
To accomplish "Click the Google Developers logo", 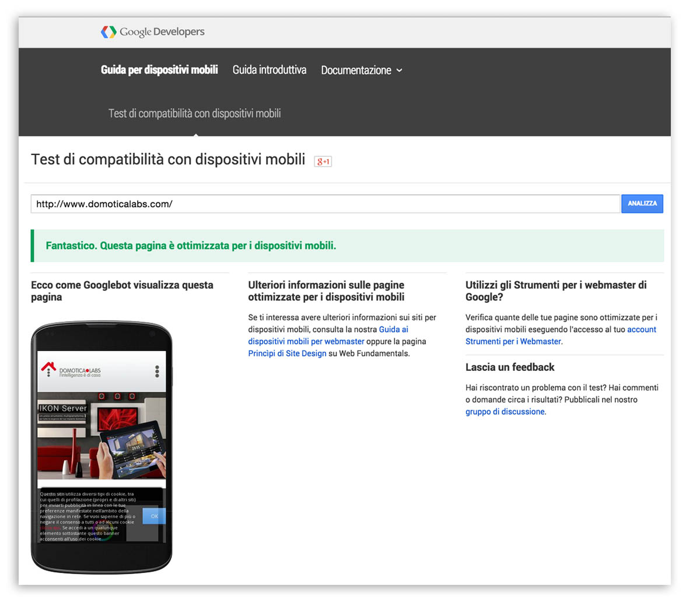I will pos(153,32).
